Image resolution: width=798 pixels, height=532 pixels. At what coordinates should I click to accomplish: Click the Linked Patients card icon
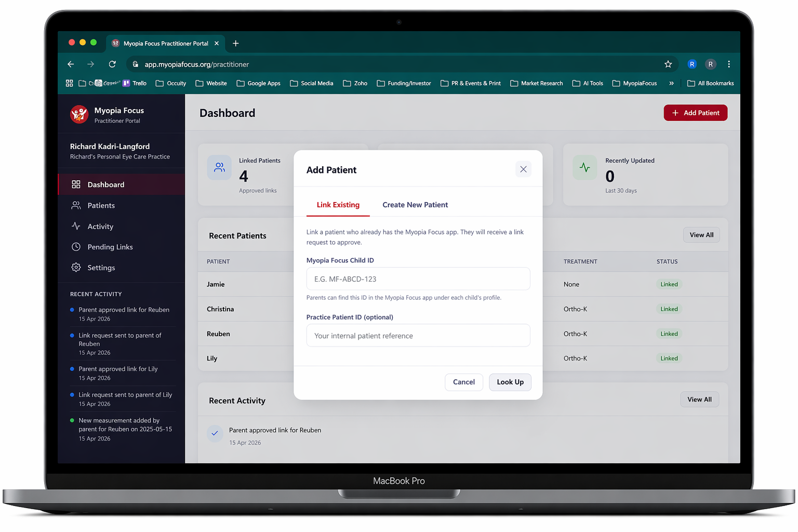219,167
